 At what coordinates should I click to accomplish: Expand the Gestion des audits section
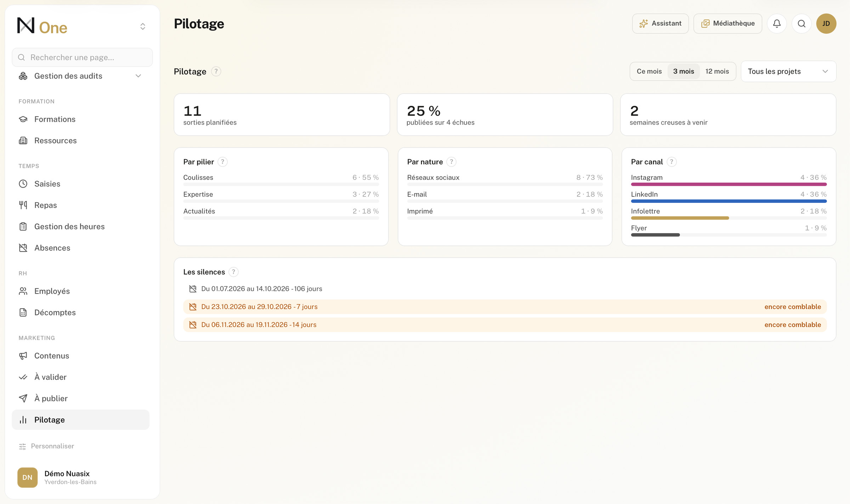81,76
